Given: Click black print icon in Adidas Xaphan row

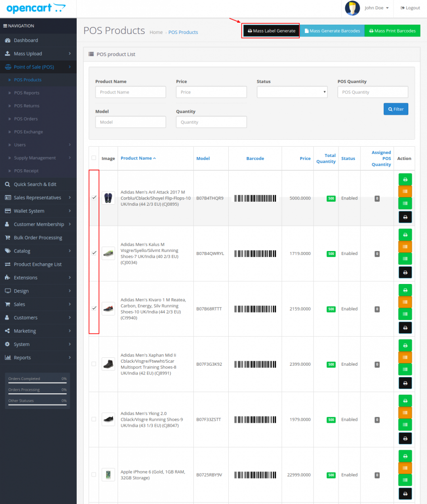Looking at the screenshot, I should click(x=405, y=383).
